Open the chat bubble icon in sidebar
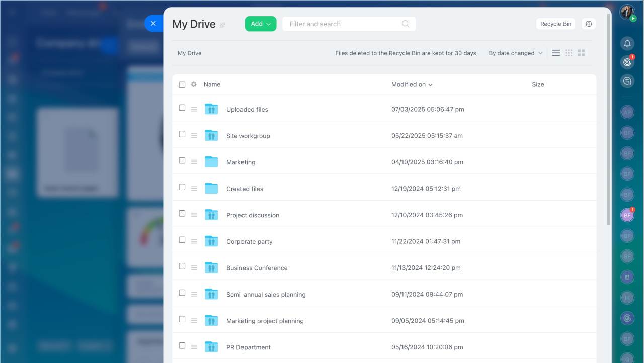The width and height of the screenshot is (644, 363). [x=627, y=81]
